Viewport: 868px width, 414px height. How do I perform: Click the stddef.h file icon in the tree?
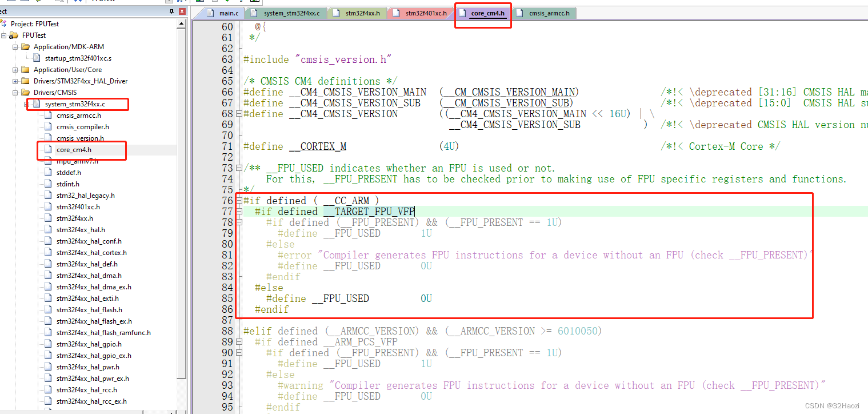tap(49, 172)
